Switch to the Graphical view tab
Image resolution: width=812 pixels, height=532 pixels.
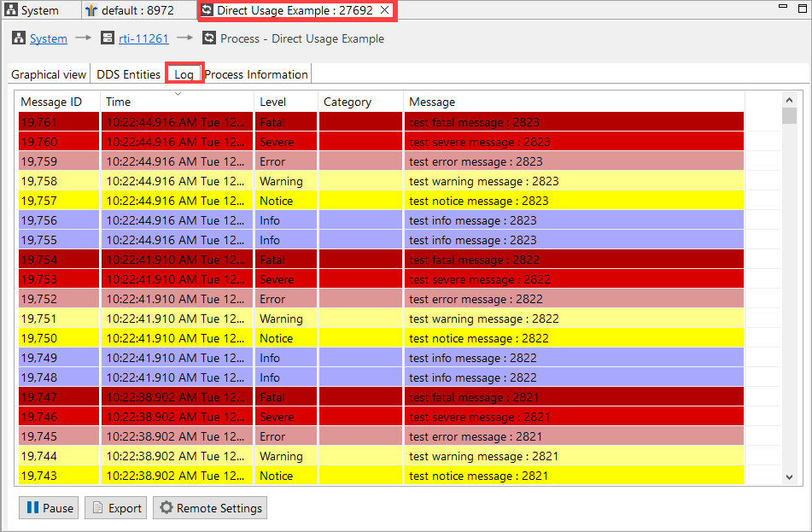[x=49, y=74]
